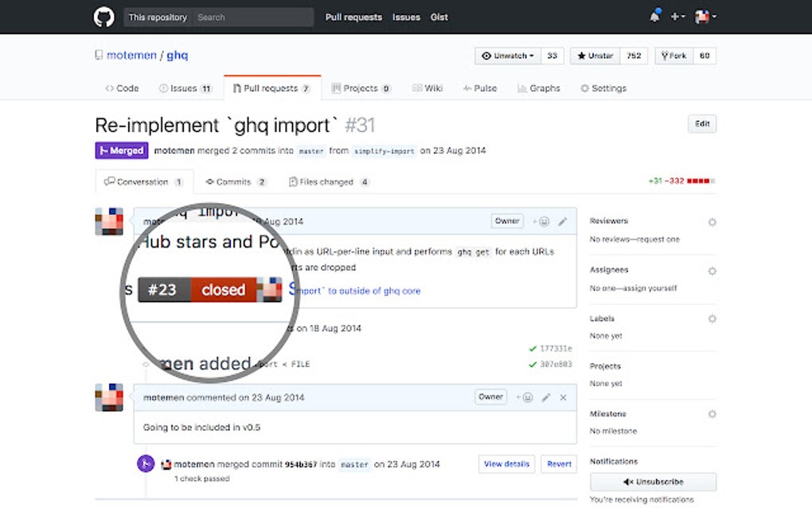The width and height of the screenshot is (812, 508).
Task: Switch to the Commits tab
Action: (x=235, y=182)
